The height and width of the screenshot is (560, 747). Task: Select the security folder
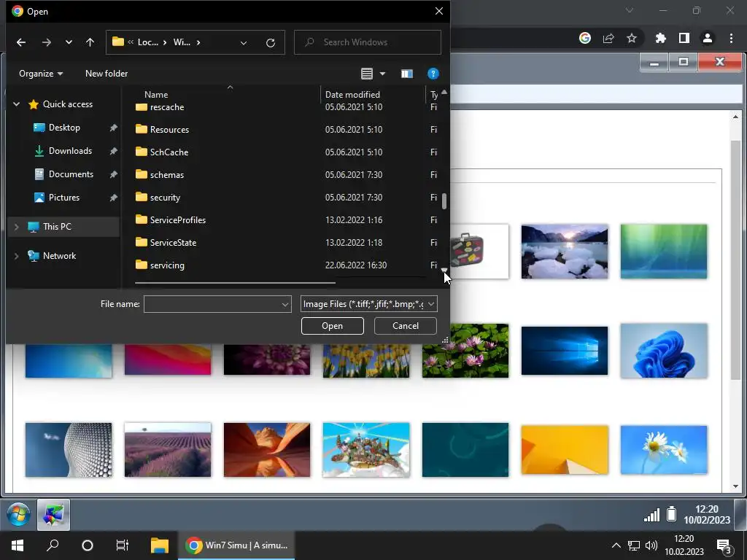[x=165, y=198]
